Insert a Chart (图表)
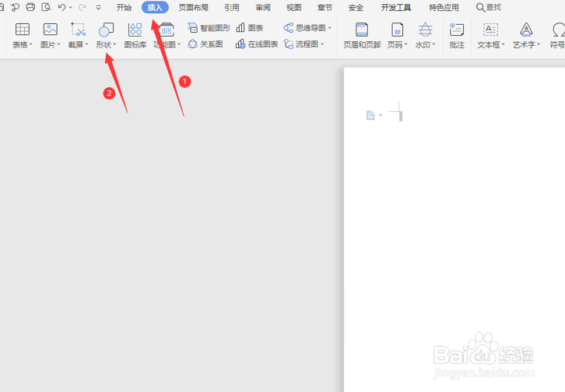 pos(249,28)
